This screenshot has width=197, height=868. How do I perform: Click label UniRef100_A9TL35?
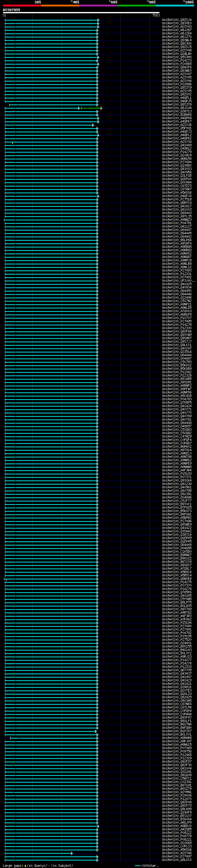(x=176, y=216)
